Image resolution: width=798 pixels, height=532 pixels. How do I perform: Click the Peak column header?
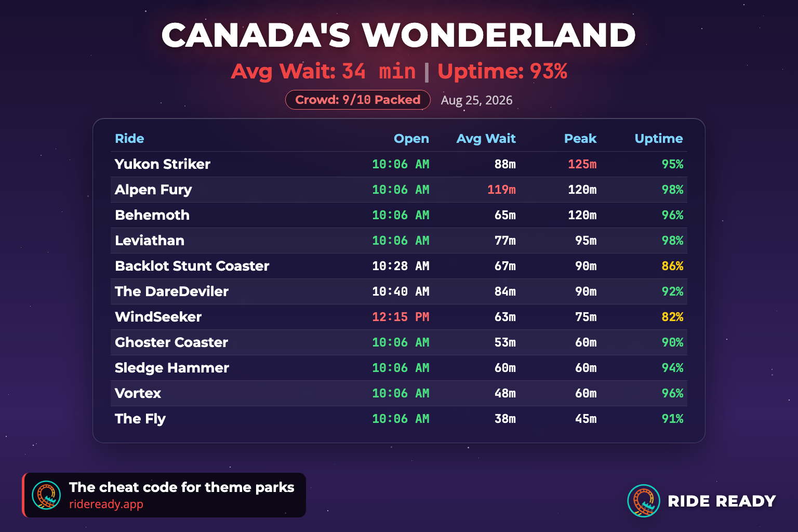click(x=580, y=139)
